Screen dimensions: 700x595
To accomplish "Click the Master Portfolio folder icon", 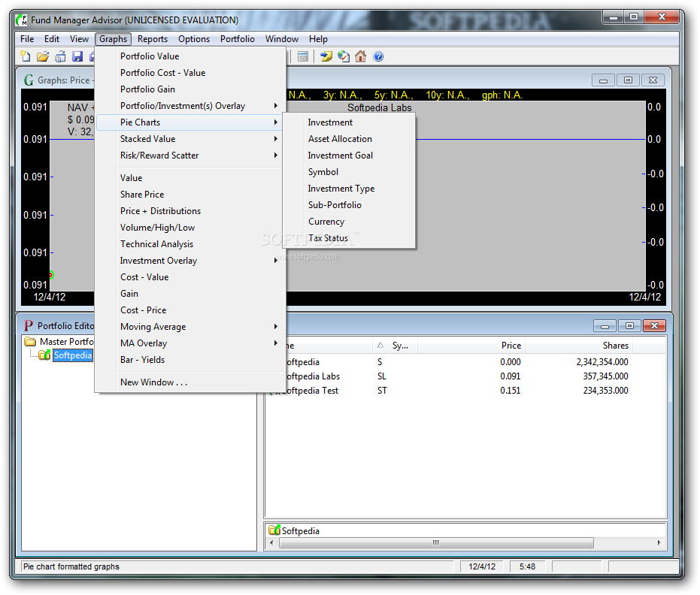I will 30,342.
